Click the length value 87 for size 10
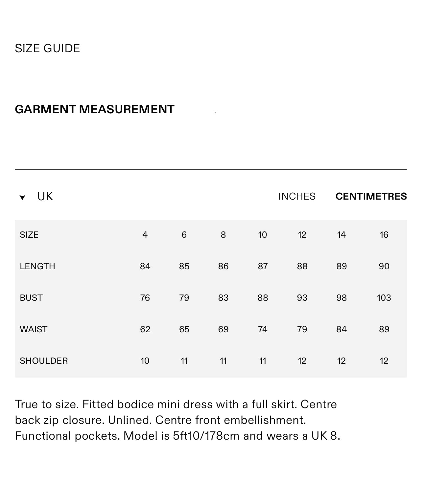The image size is (422, 504). [x=263, y=266]
